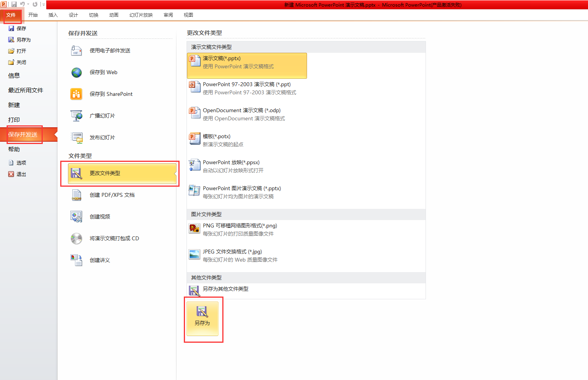Switch to the 切换 ribbon tab

point(94,15)
